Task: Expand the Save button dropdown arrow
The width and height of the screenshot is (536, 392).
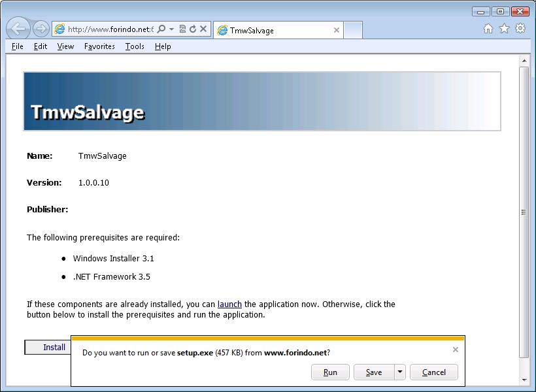Action: pyautogui.click(x=399, y=372)
